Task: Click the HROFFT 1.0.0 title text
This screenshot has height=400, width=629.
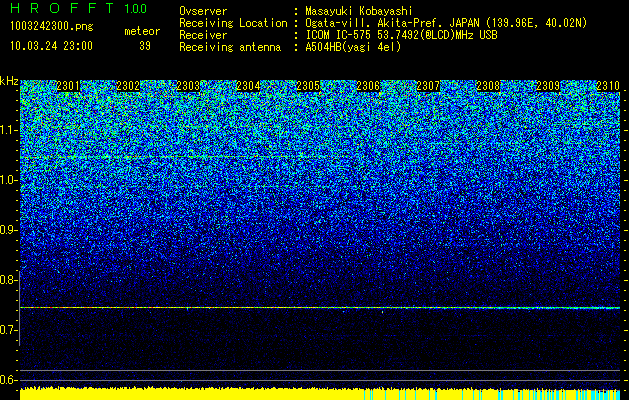Action: (x=79, y=8)
